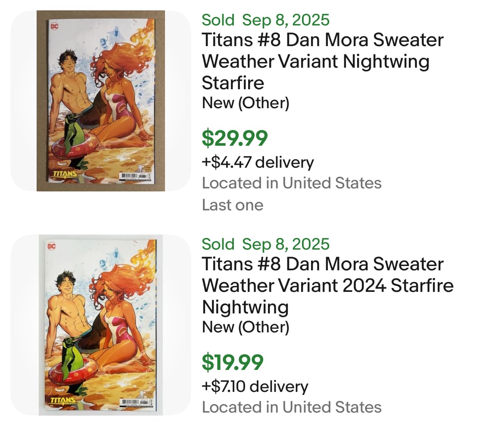Click Located in United States under $4.47 delivery
This screenshot has height=432, width=504.
(x=292, y=183)
